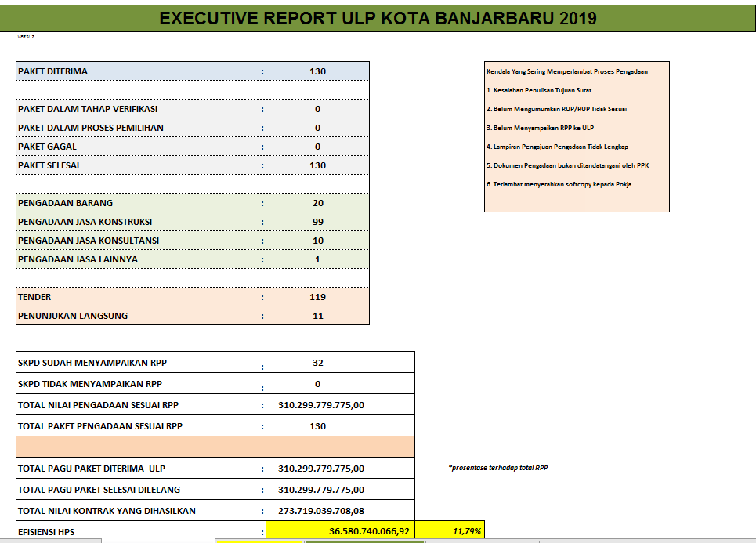756x543 pixels.
Task: Select the SKPD TIDAK MENYAMPAIKAN RPP label
Action: 90,384
